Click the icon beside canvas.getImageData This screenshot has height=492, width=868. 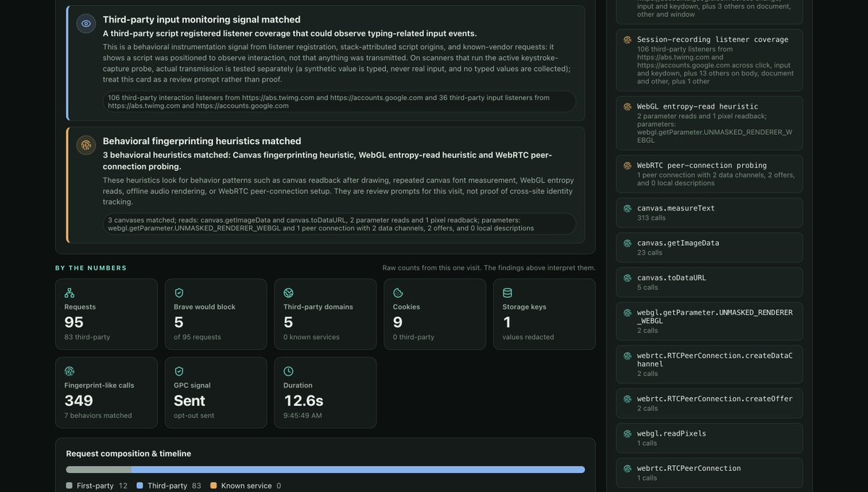(627, 243)
